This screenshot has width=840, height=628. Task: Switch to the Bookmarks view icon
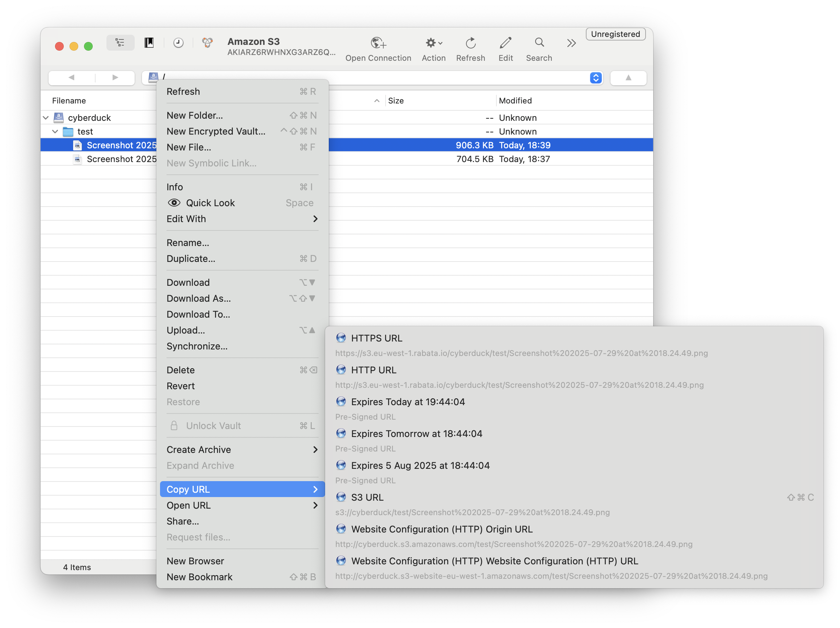pyautogui.click(x=149, y=43)
